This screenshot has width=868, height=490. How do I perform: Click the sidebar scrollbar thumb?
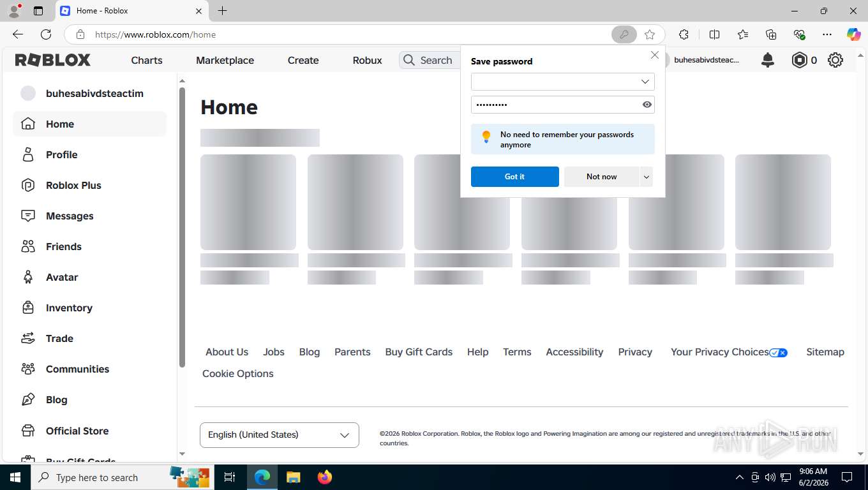182,227
